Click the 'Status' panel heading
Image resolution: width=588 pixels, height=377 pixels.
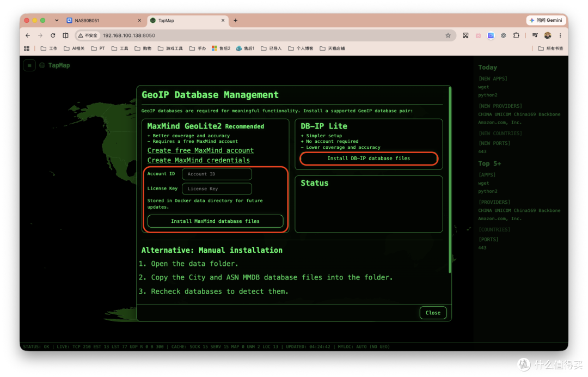coord(314,183)
